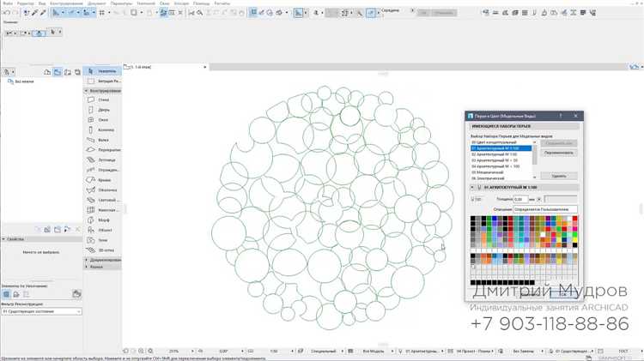Image resolution: width=644 pixels, height=361 pixels.
Task: Select the Door (Дверь) tool
Action: [102, 110]
